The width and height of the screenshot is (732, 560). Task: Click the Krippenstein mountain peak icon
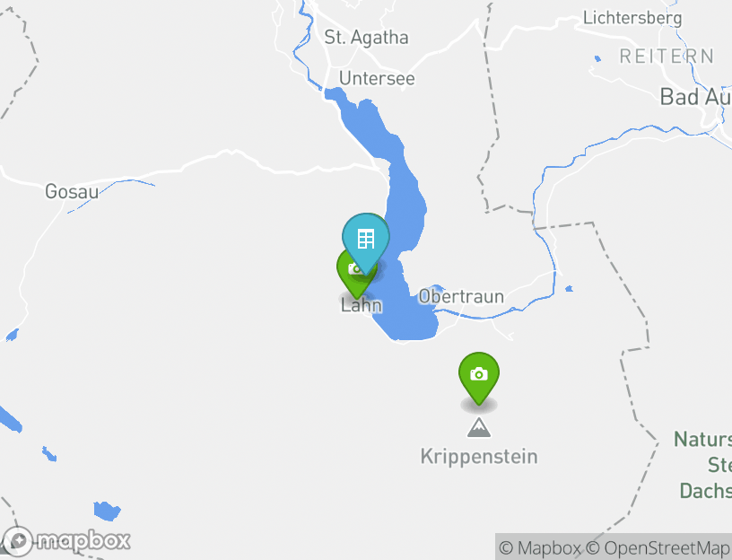pyautogui.click(x=479, y=427)
